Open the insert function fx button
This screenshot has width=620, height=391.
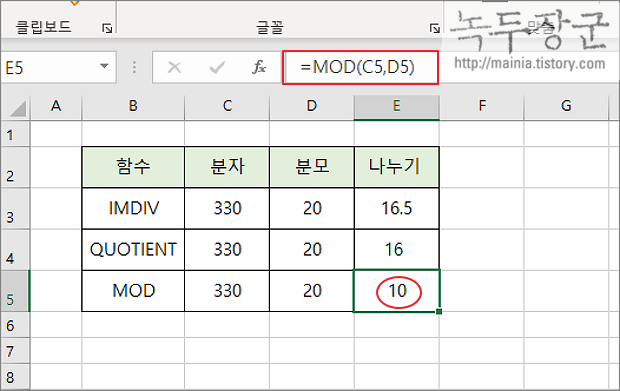pyautogui.click(x=259, y=68)
